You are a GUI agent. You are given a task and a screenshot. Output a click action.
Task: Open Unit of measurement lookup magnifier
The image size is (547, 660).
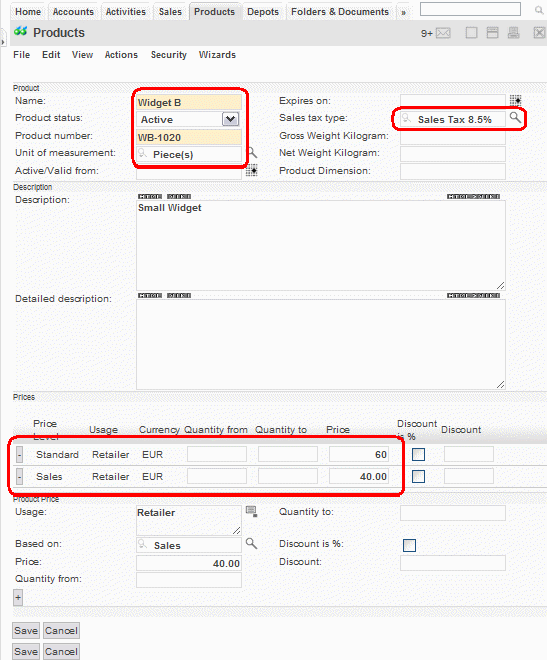pos(252,152)
